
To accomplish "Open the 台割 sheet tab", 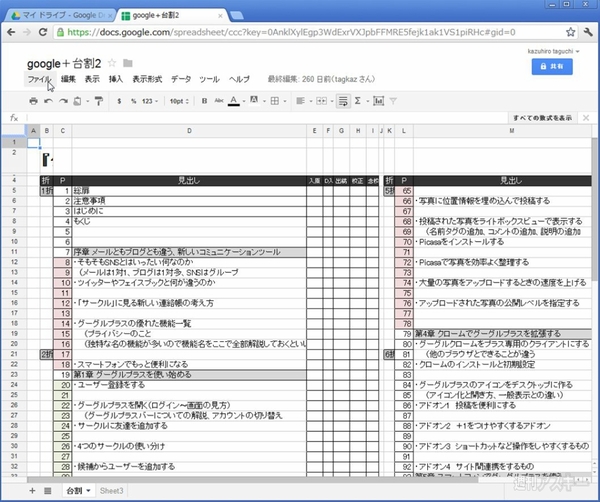I will pos(78,491).
